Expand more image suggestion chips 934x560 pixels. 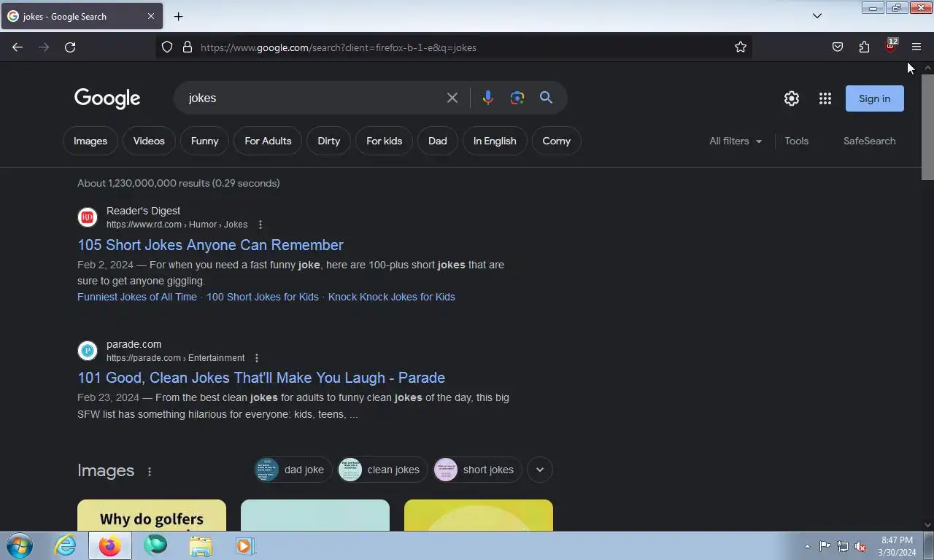click(x=540, y=470)
